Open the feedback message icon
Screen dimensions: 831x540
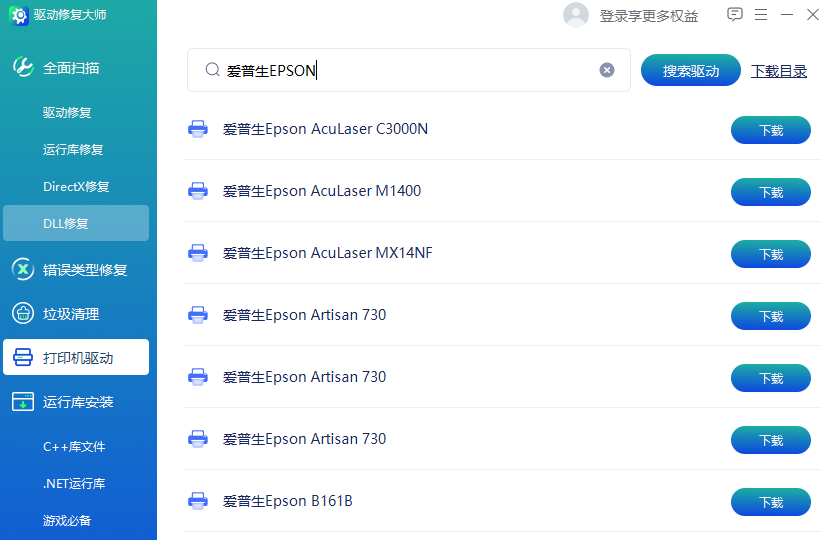click(x=735, y=14)
